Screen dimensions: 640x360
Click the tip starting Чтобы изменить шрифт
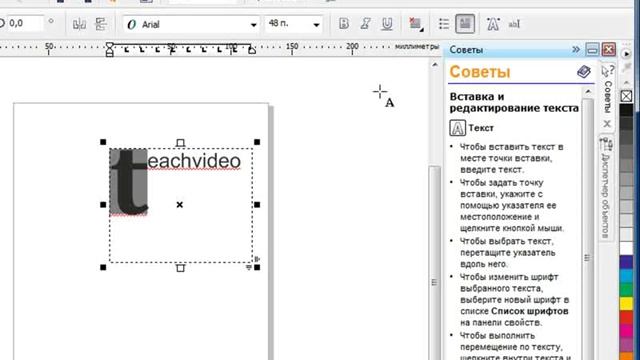[514, 300]
